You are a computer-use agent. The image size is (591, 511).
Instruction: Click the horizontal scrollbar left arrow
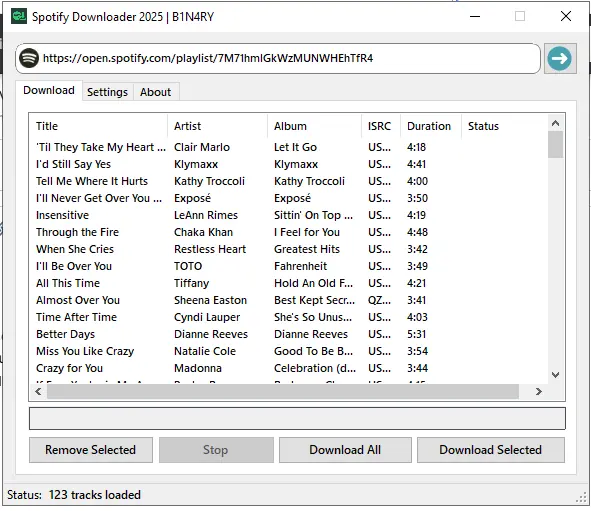(x=38, y=392)
